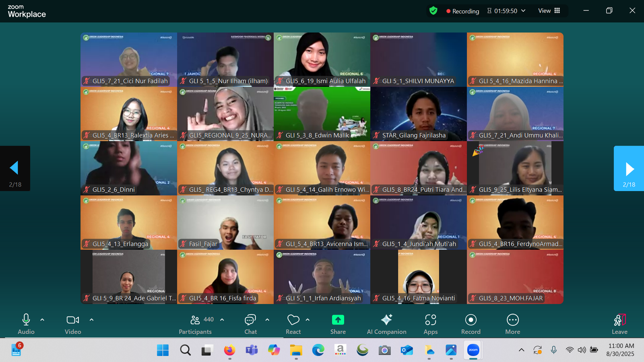The image size is (644, 362).
Task: Expand the audio options caret
Action: click(x=42, y=320)
